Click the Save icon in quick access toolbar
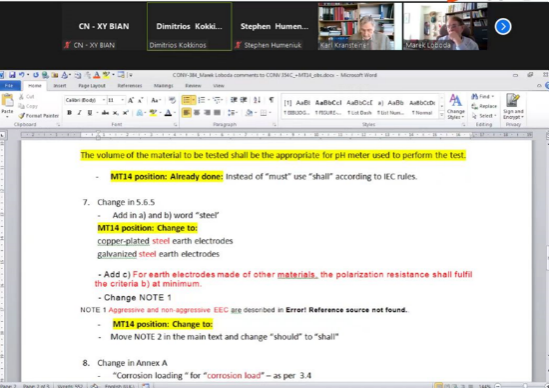 coord(12,75)
